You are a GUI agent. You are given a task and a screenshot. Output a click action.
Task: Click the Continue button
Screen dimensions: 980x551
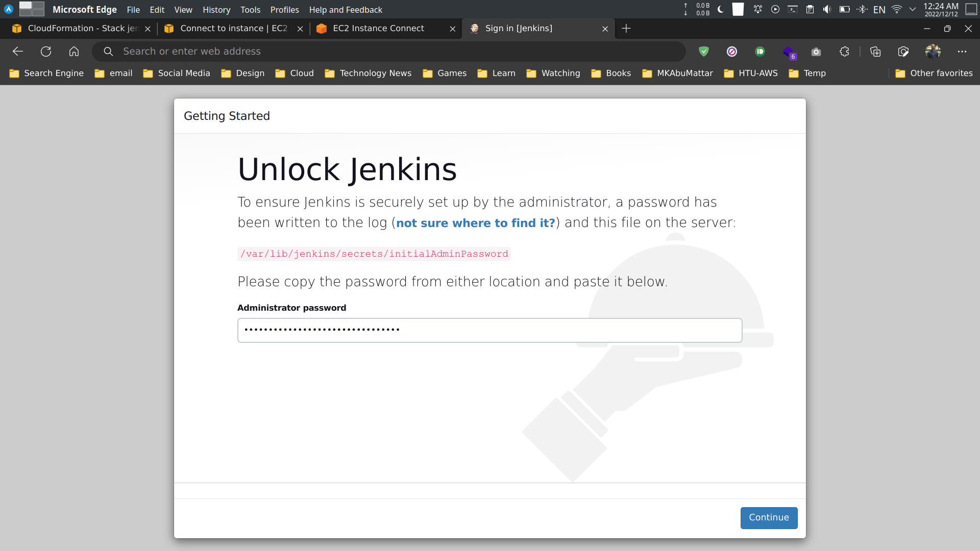click(x=769, y=517)
